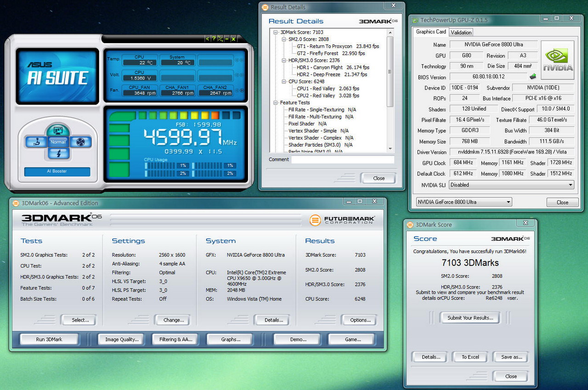Collapse the Feature Tests tree node
This screenshot has height=390, width=588.
pyautogui.click(x=276, y=102)
